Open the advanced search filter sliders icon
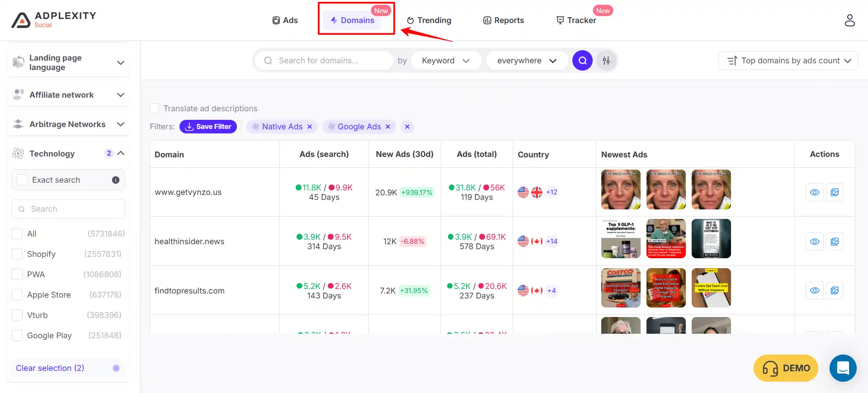The width and height of the screenshot is (868, 393). pyautogui.click(x=606, y=61)
